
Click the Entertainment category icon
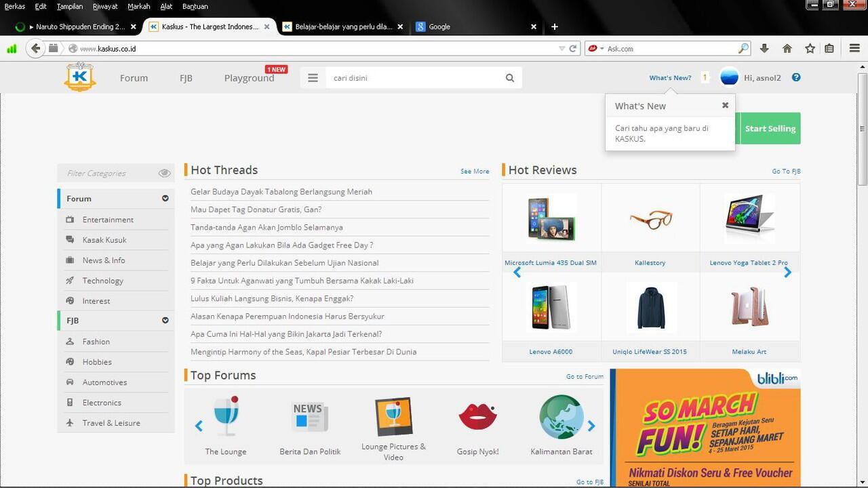click(x=70, y=220)
